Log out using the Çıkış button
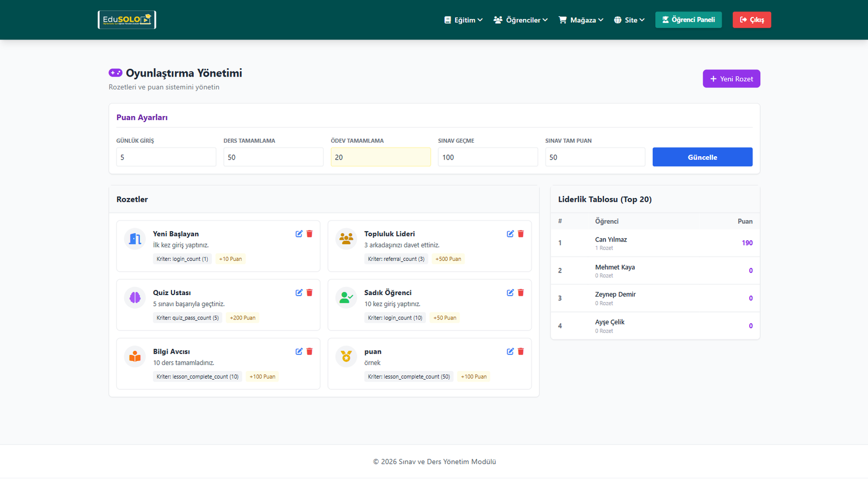The width and height of the screenshot is (868, 479). [x=751, y=20]
